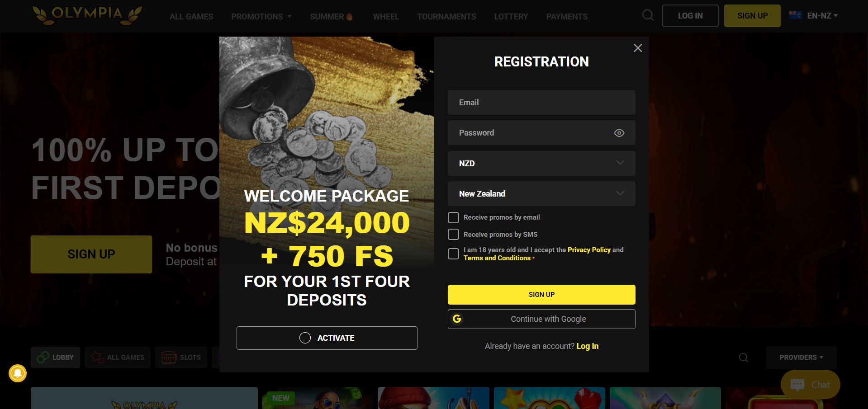This screenshot has width=868, height=409.
Task: Select the Activate welcome package radio
Action: (305, 338)
